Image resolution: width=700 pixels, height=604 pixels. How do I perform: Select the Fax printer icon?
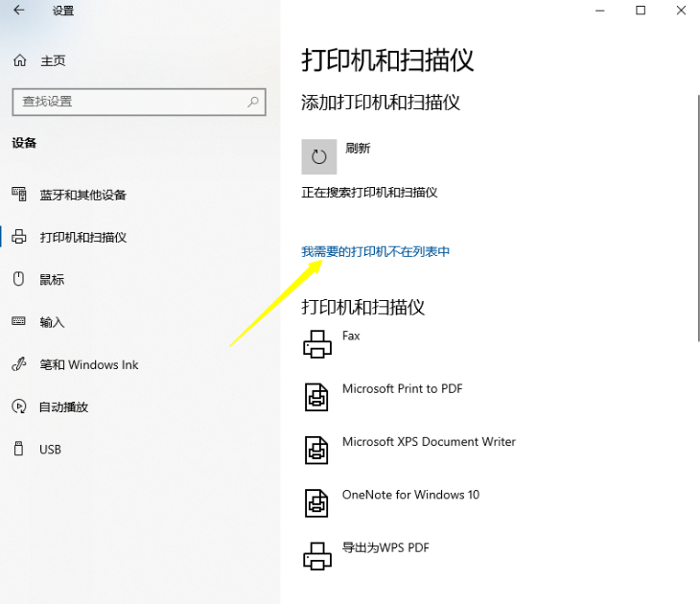(x=316, y=344)
